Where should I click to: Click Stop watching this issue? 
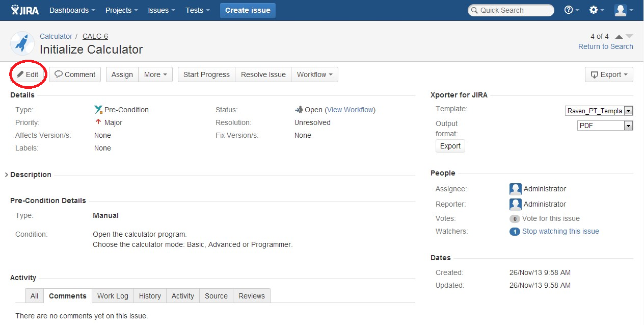[560, 231]
